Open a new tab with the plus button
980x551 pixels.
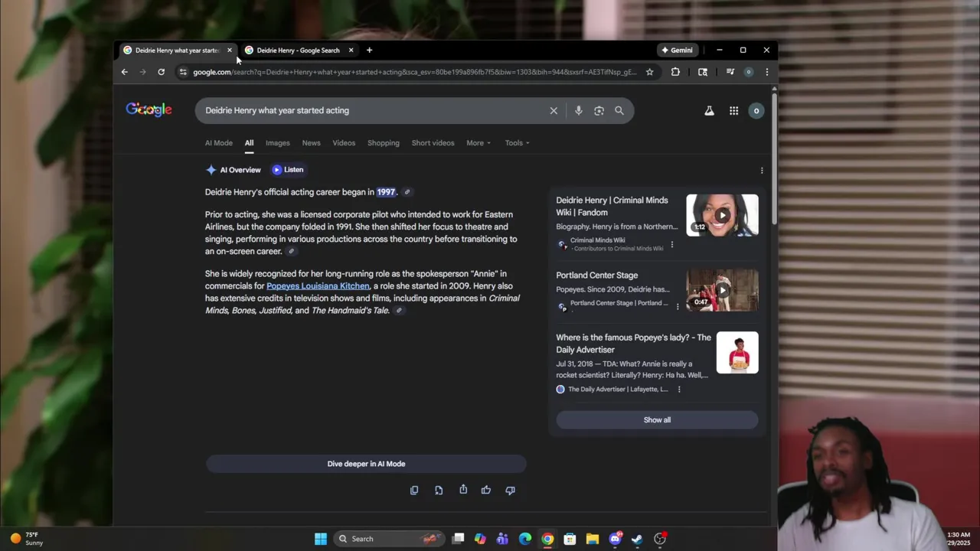(369, 51)
